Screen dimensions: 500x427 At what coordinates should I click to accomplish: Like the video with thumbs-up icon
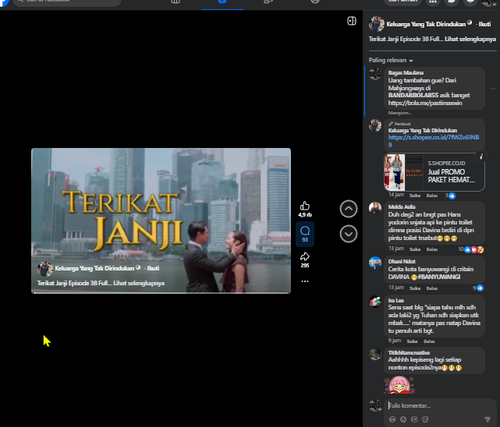pyautogui.click(x=305, y=206)
